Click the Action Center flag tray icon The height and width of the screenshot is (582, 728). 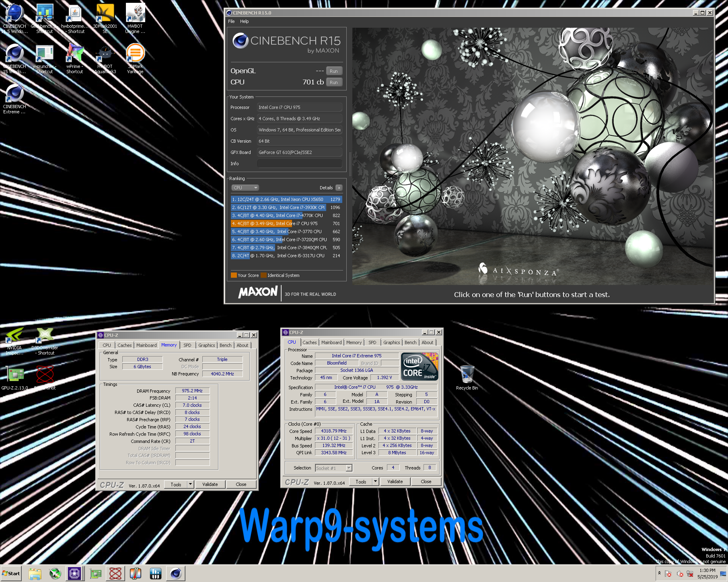click(x=668, y=574)
